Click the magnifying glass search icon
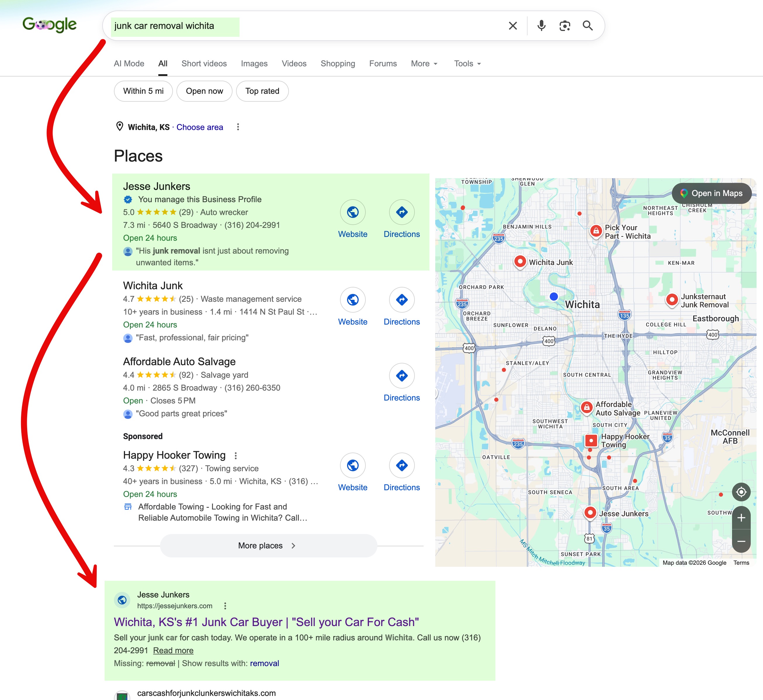The image size is (763, 700). 588,26
